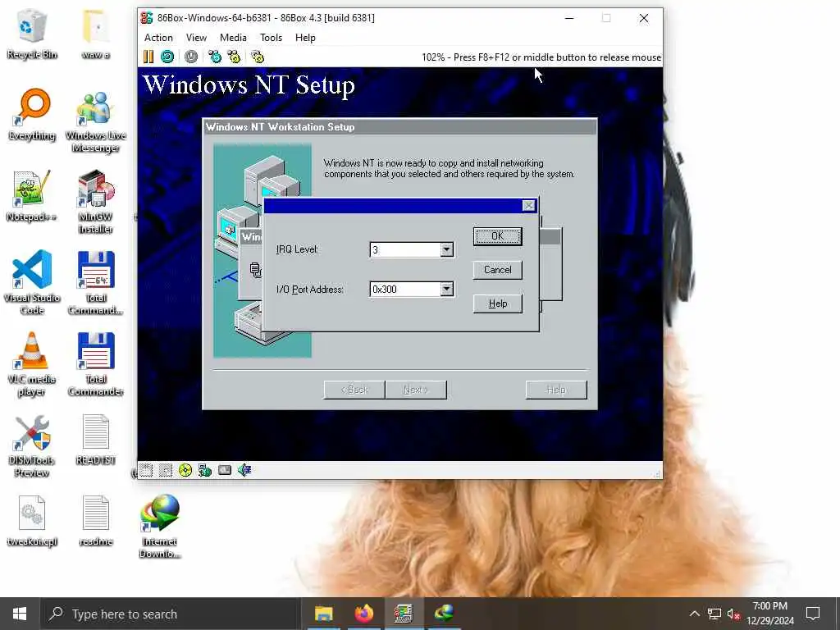Pause the 86Box emulation
Image resolution: width=840 pixels, height=630 pixels.
[x=148, y=57]
